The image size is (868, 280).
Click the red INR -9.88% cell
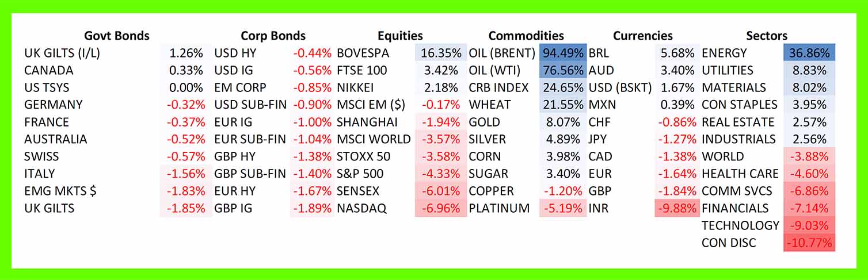(x=676, y=208)
